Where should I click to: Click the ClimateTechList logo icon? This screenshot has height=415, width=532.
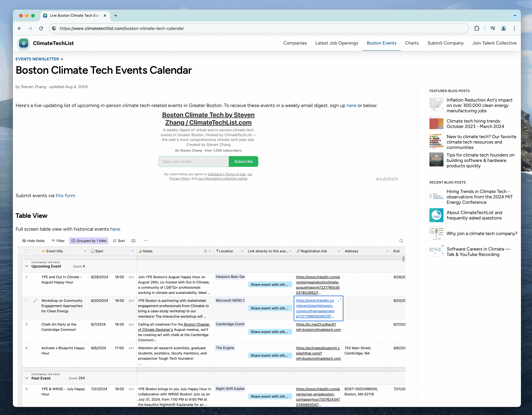pyautogui.click(x=24, y=43)
